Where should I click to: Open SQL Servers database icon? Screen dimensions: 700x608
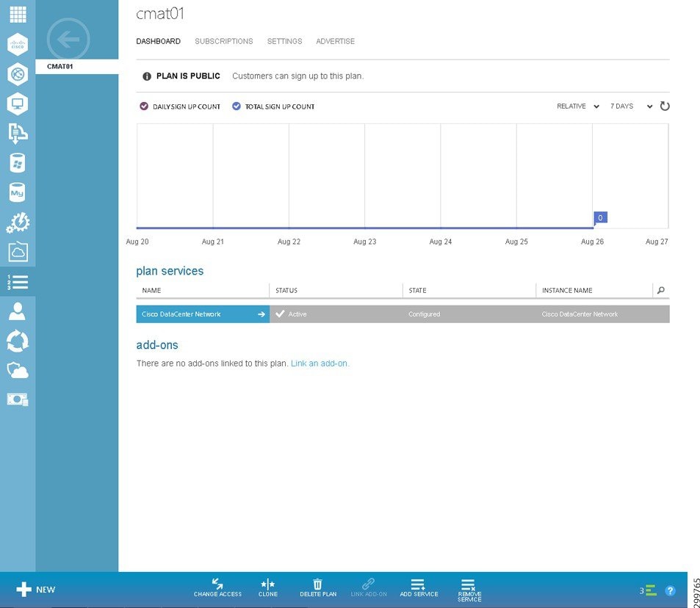click(x=18, y=163)
